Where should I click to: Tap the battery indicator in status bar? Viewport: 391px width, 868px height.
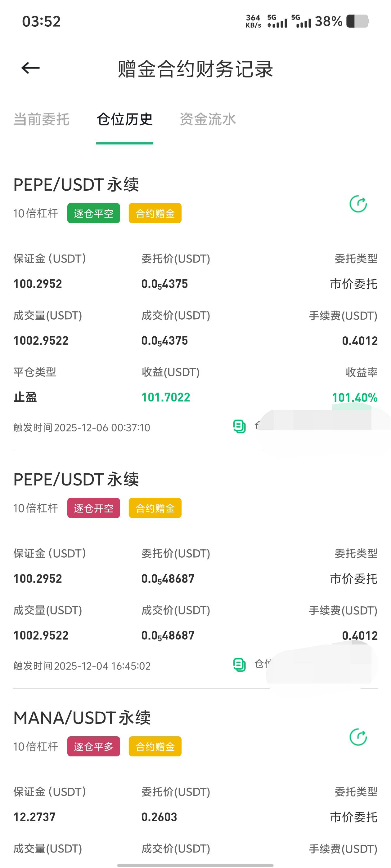pos(357,21)
